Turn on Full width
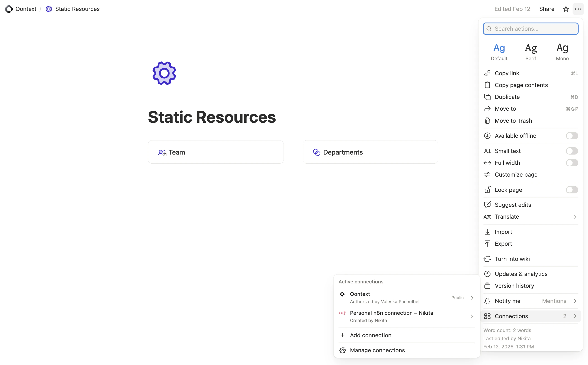The image size is (588, 365). (571, 163)
